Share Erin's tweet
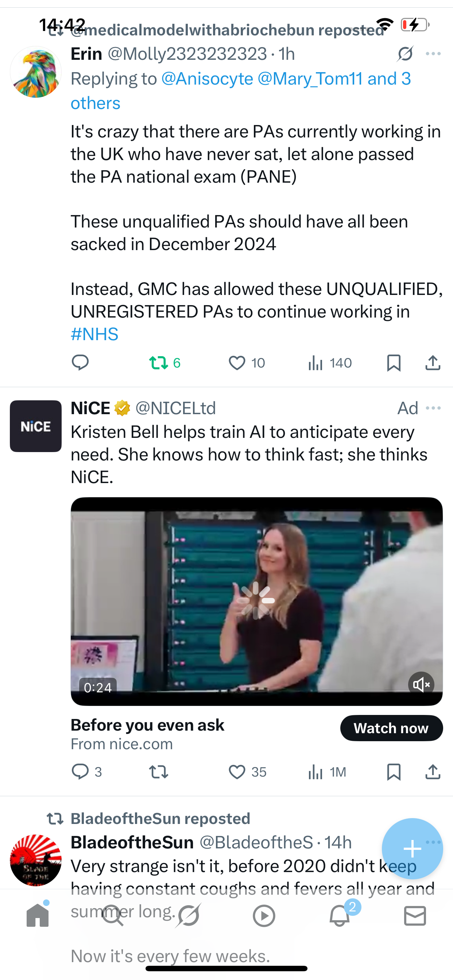Image resolution: width=453 pixels, height=980 pixels. pyautogui.click(x=433, y=362)
